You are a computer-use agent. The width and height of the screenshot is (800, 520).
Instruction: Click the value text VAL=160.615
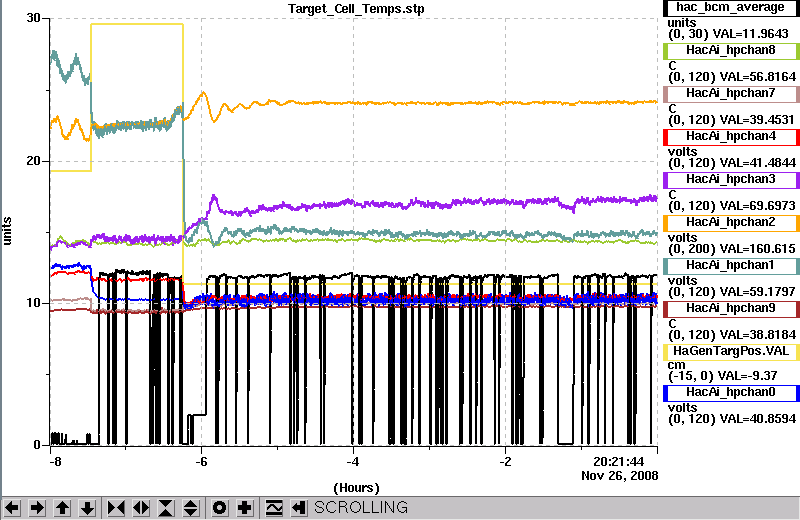[x=758, y=249]
